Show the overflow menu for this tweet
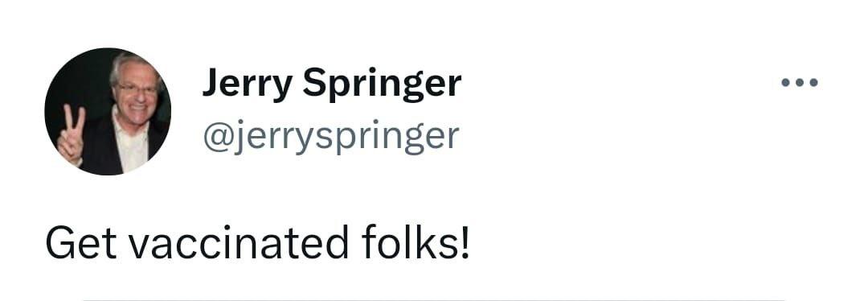The height and width of the screenshot is (301, 868). [x=800, y=83]
